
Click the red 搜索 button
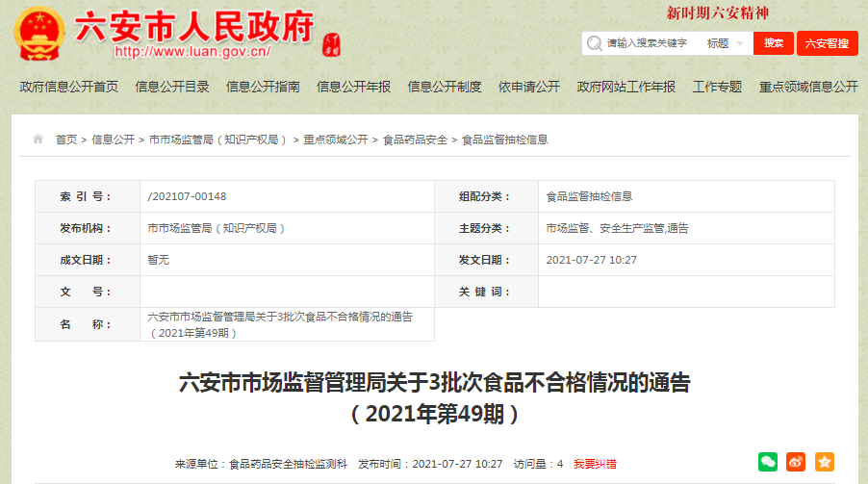tap(774, 43)
